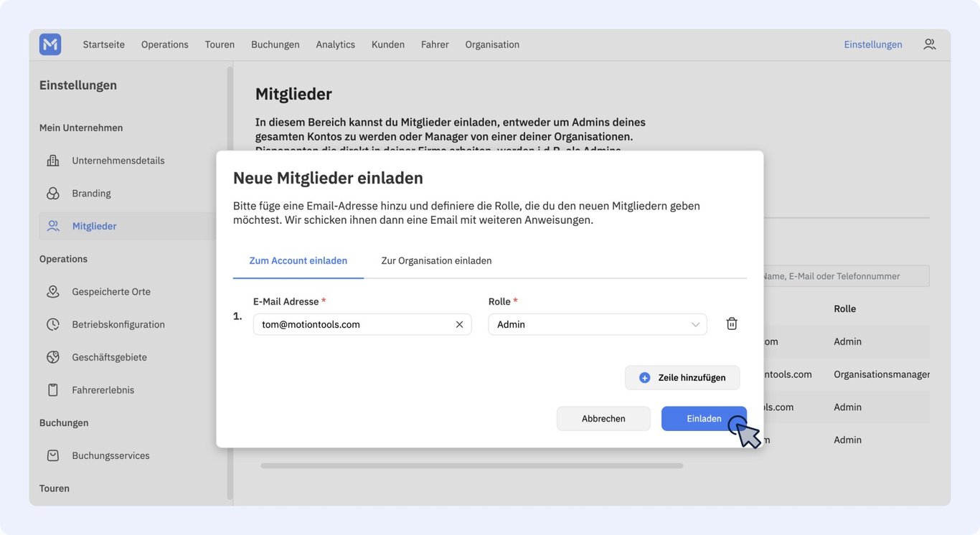Click the Buchungsservices icon
Screen dimensions: 980x535
[x=53, y=455]
